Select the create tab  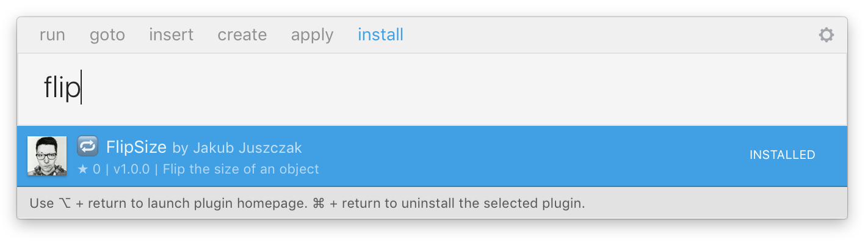point(242,35)
